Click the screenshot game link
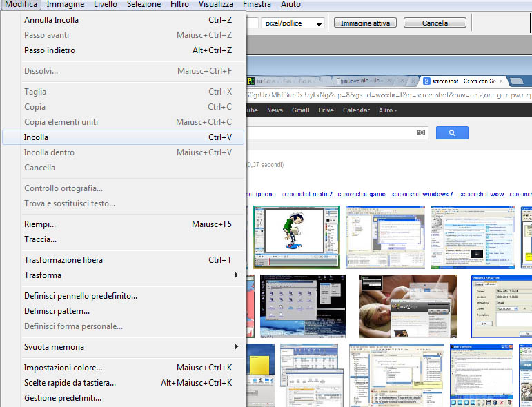This screenshot has width=532, height=407. tap(362, 194)
